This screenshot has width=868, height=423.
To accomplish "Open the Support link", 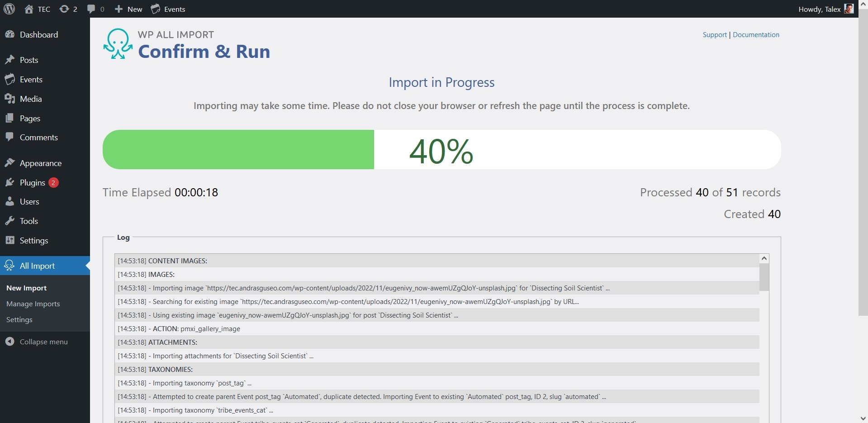I will (714, 35).
